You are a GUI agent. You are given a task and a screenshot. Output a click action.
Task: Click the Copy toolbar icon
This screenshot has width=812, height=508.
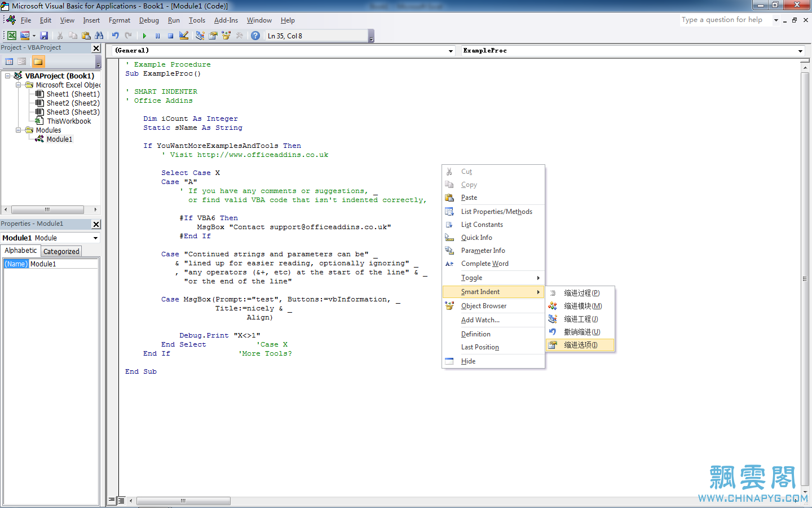(73, 36)
